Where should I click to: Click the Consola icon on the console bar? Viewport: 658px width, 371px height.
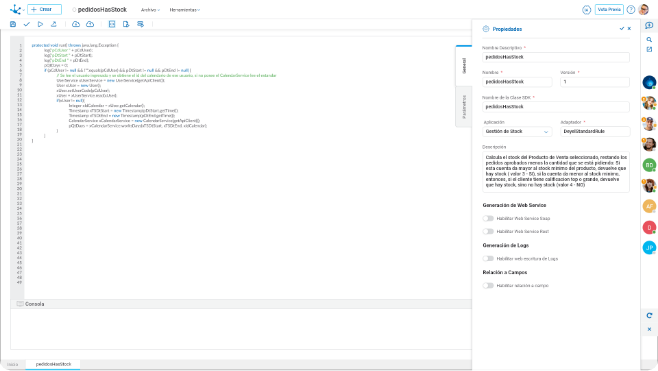(x=20, y=304)
